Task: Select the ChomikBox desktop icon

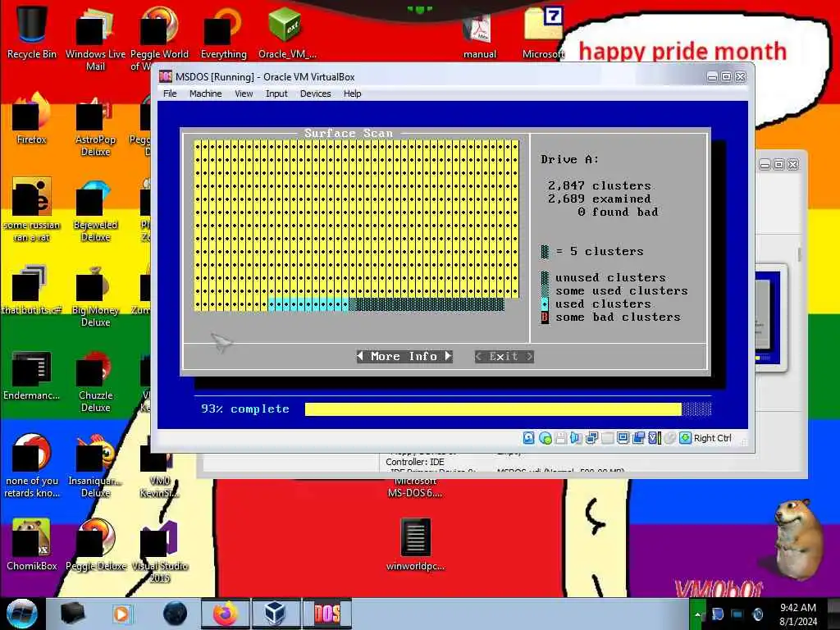Action: (31, 545)
